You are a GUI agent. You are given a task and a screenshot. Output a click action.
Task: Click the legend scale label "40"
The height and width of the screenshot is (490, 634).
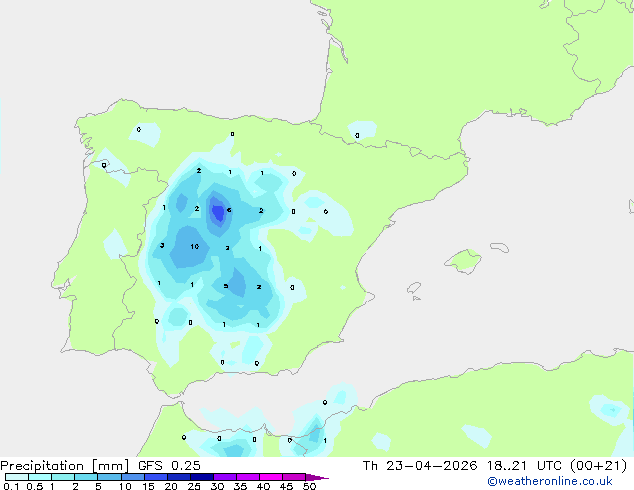(263, 486)
